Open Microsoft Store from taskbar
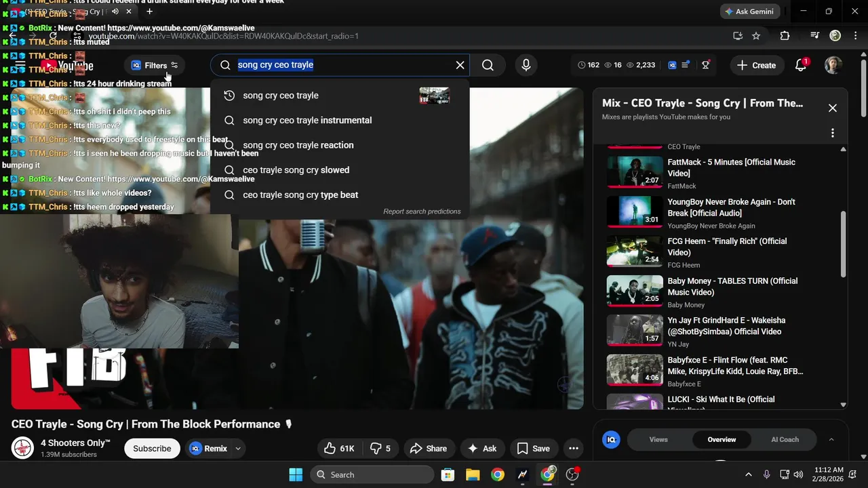The image size is (868, 488). (448, 474)
